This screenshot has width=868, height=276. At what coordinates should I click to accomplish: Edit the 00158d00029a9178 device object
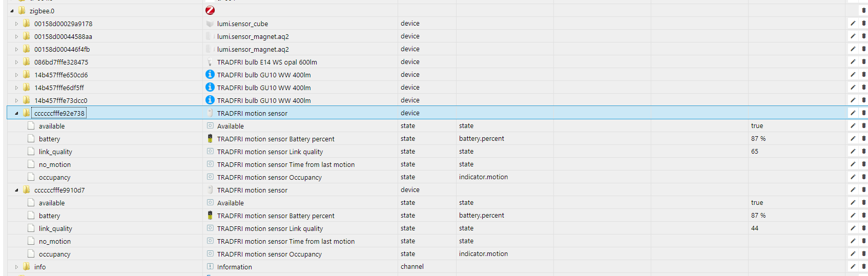coord(853,23)
